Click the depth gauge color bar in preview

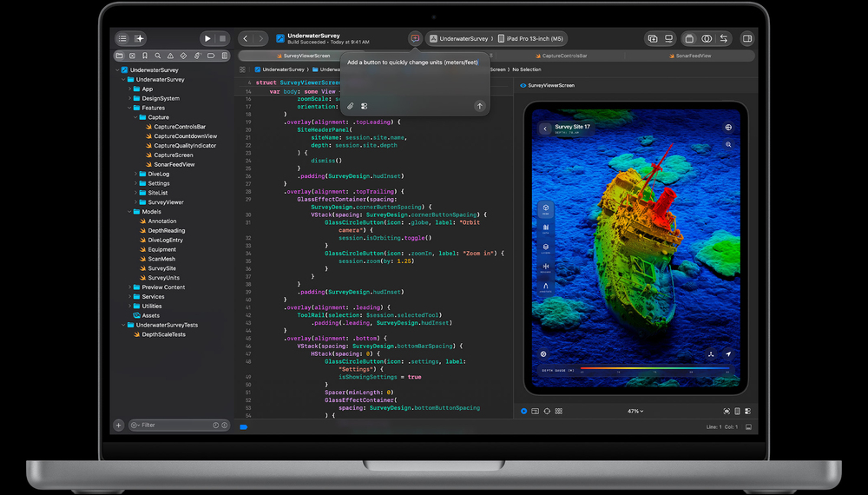654,367
